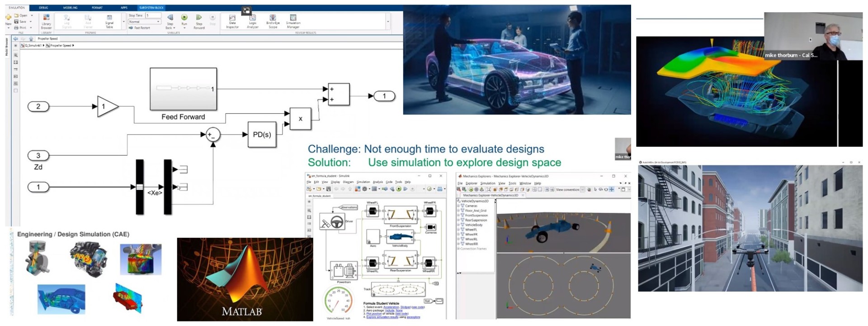Viewport: 868px width, 326px height.
Task: Click the Skidpad event link
Action: [x=406, y=307]
